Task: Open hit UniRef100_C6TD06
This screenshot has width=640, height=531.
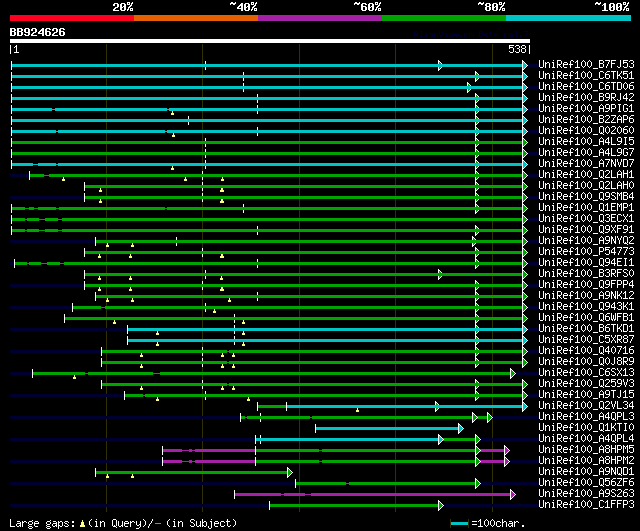Action: 586,87
